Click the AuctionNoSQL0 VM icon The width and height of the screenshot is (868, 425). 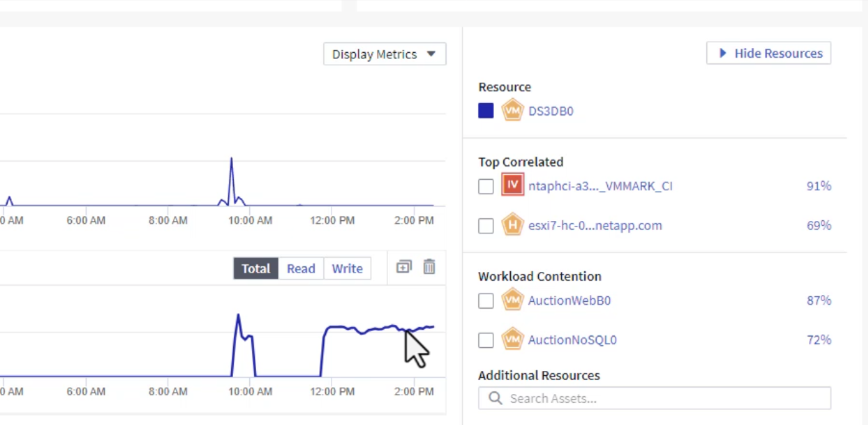click(512, 339)
